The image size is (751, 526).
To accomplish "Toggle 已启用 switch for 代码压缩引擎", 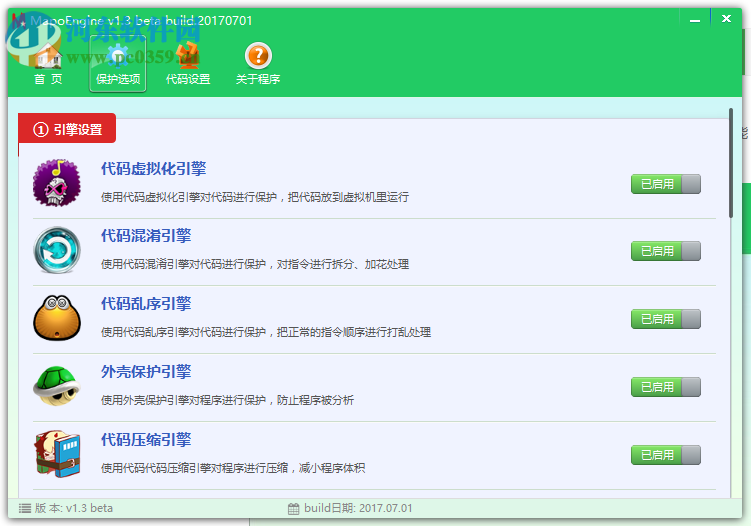I will (x=666, y=455).
